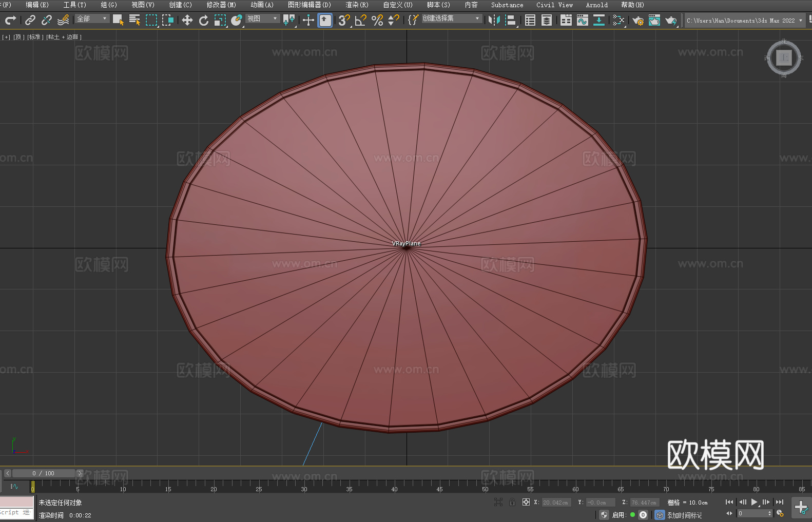Viewport: 812px width, 522px height.
Task: Click the 添加时间标记 time tag button
Action: pos(684,515)
